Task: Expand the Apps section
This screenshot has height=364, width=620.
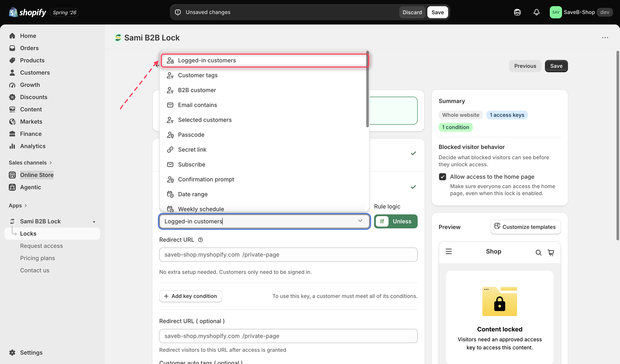Action: click(18, 205)
